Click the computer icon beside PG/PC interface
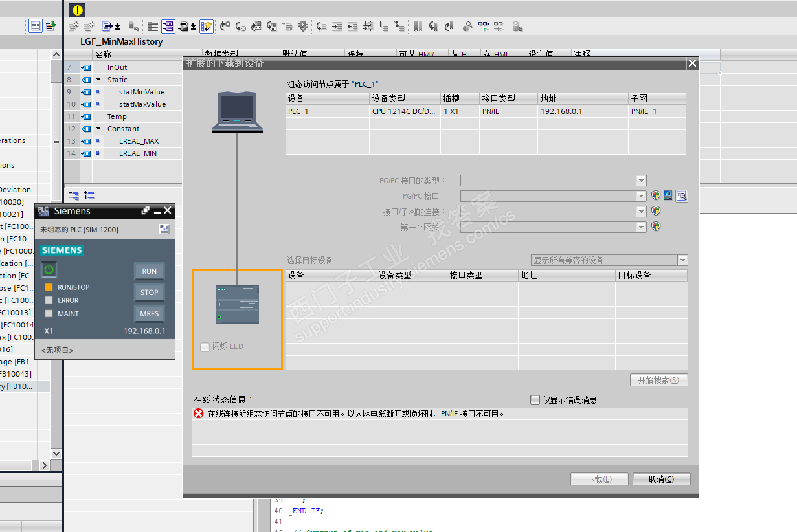 (x=668, y=195)
